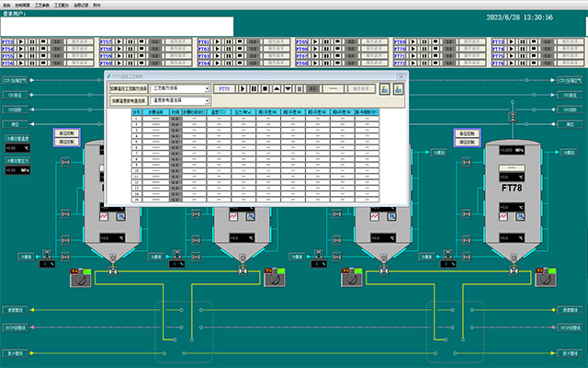Click the FT75 tank label button in dialog
The image size is (588, 368).
[x=224, y=88]
